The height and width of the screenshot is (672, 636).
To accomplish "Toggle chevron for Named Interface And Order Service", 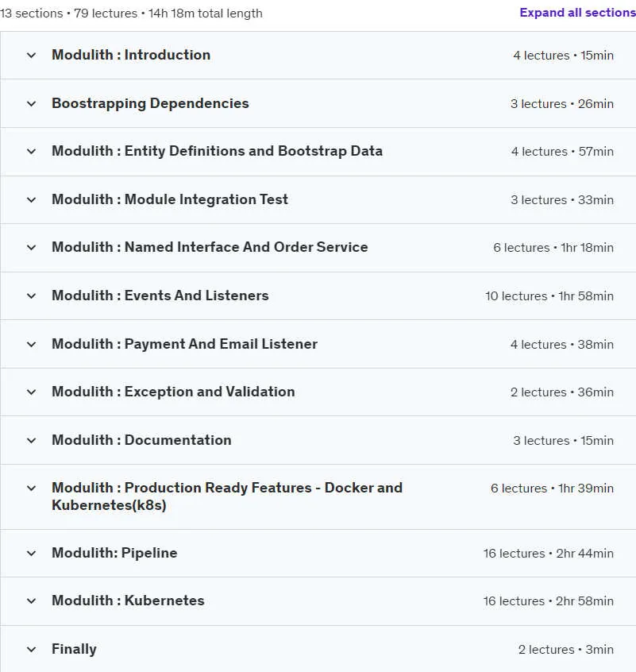I will pos(31,247).
